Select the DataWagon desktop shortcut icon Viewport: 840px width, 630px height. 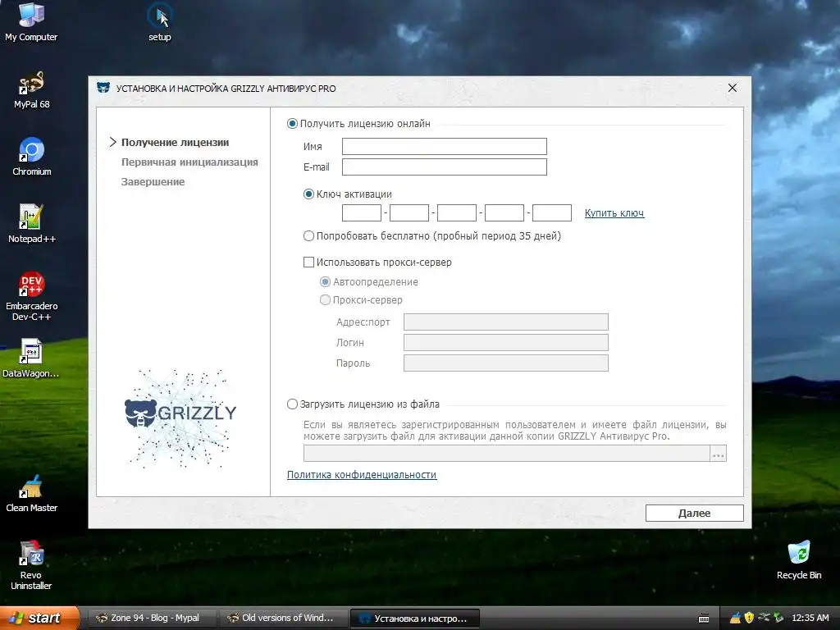[x=31, y=358]
